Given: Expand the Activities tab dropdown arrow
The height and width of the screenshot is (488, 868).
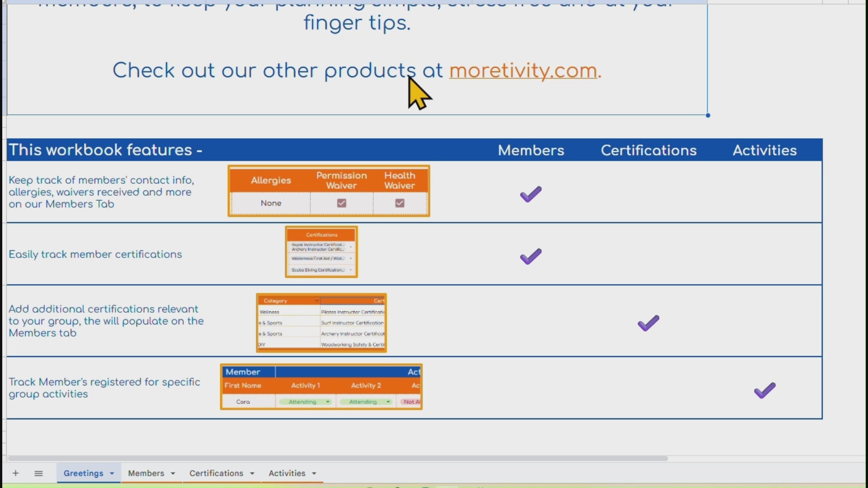Looking at the screenshot, I should pos(314,474).
